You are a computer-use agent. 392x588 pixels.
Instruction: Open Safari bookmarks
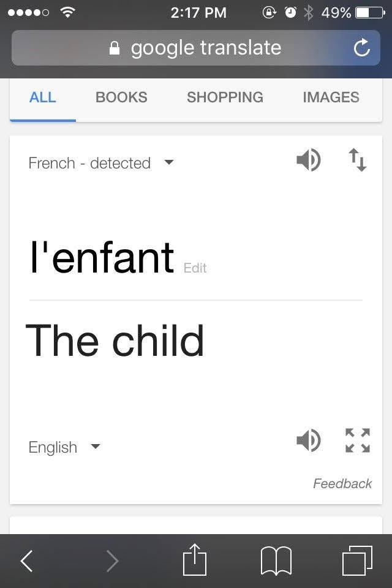276,560
